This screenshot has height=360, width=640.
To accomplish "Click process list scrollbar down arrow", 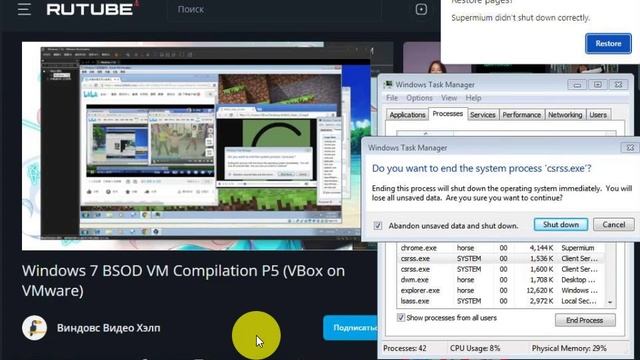I will tap(610, 302).
